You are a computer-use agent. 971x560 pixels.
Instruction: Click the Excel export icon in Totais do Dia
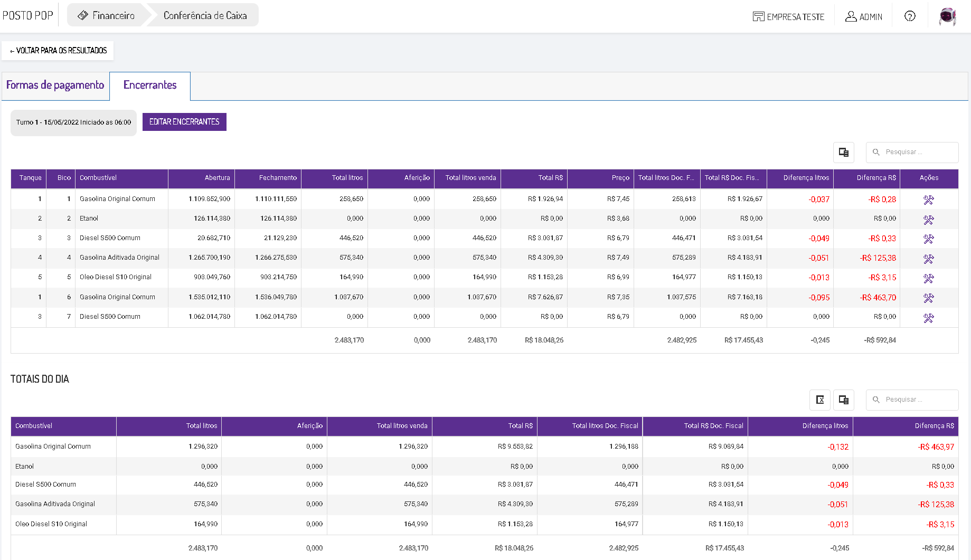pos(820,400)
